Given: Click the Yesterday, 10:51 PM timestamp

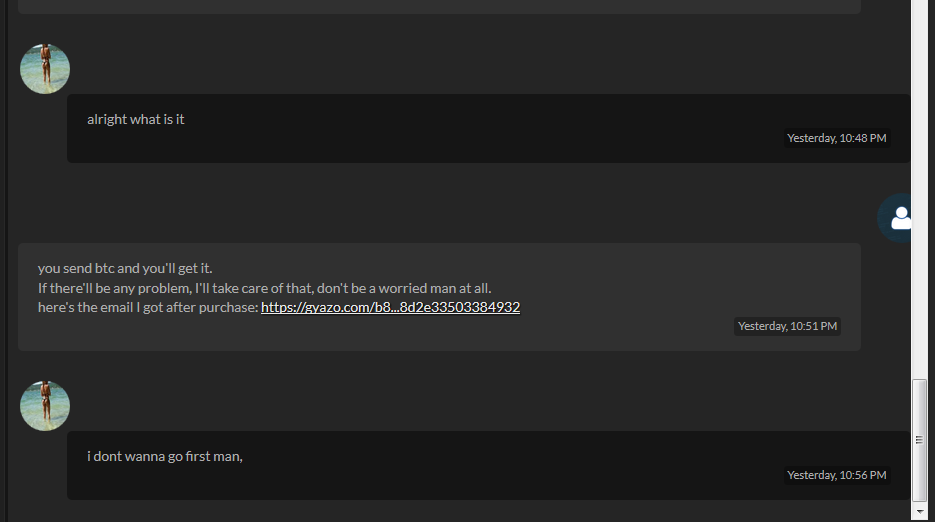Looking at the screenshot, I should [787, 326].
